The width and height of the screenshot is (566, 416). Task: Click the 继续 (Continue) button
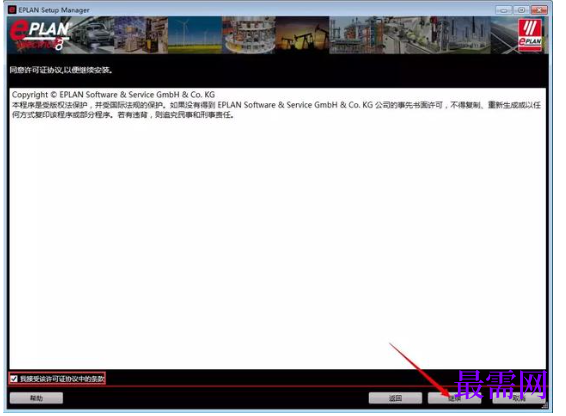454,398
